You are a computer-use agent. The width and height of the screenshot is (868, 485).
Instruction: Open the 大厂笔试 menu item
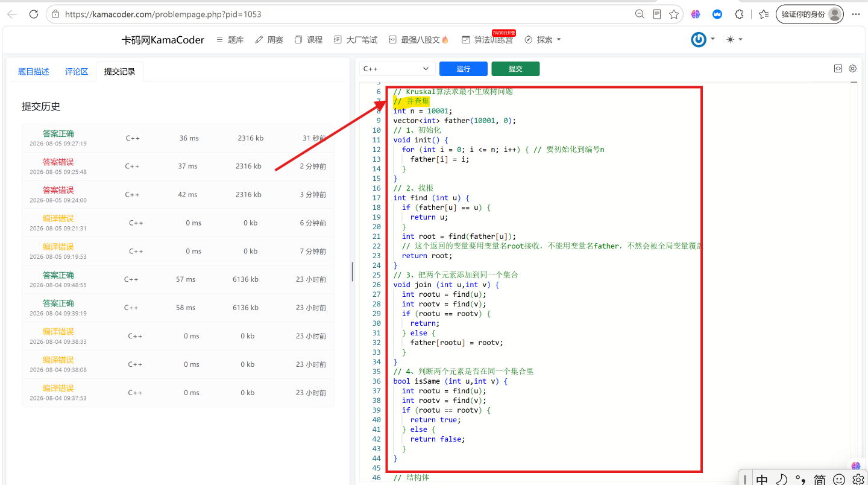pyautogui.click(x=356, y=40)
